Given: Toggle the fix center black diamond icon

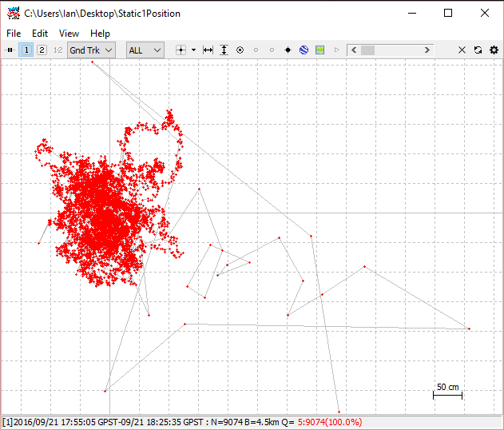Looking at the screenshot, I should point(288,50).
